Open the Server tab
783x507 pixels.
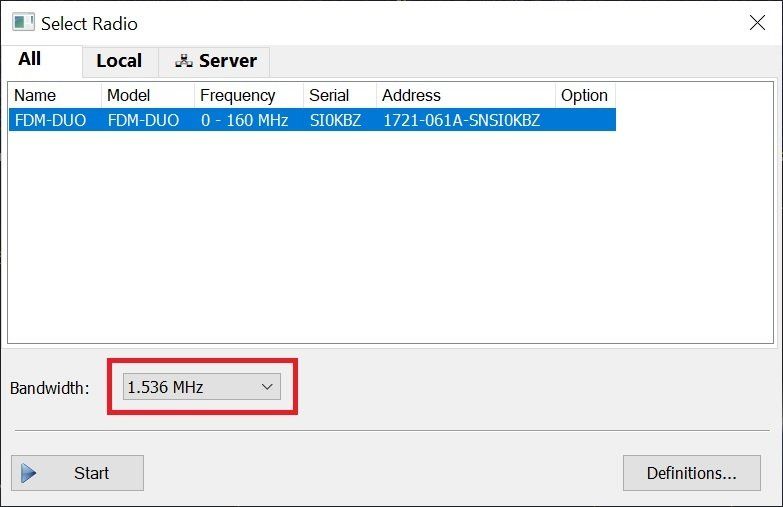[x=214, y=61]
